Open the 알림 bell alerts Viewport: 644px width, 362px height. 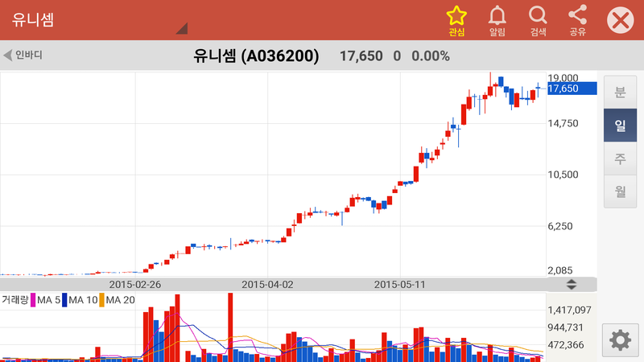[x=497, y=20]
